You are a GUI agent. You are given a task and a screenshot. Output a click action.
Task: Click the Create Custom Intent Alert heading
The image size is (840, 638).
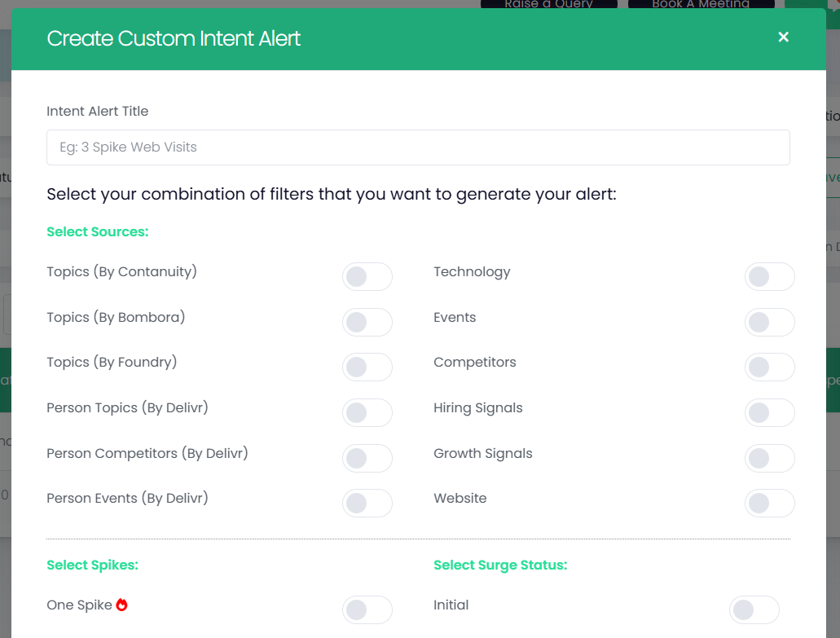coord(174,38)
